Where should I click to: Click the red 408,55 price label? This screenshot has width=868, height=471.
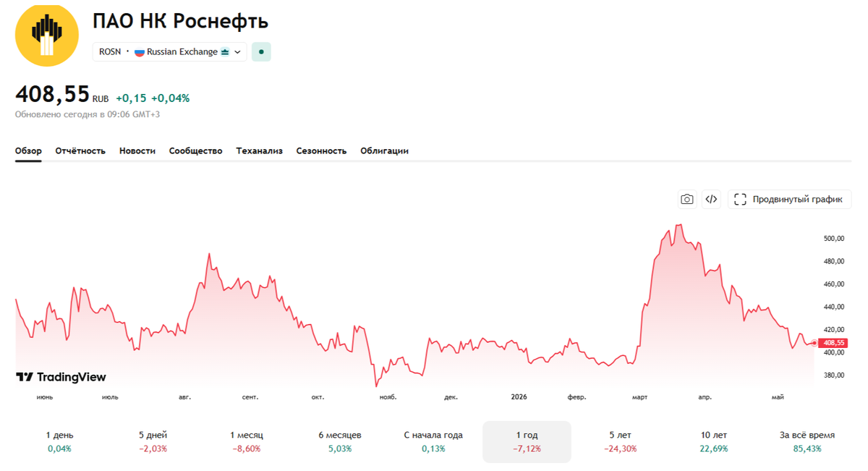pos(834,343)
